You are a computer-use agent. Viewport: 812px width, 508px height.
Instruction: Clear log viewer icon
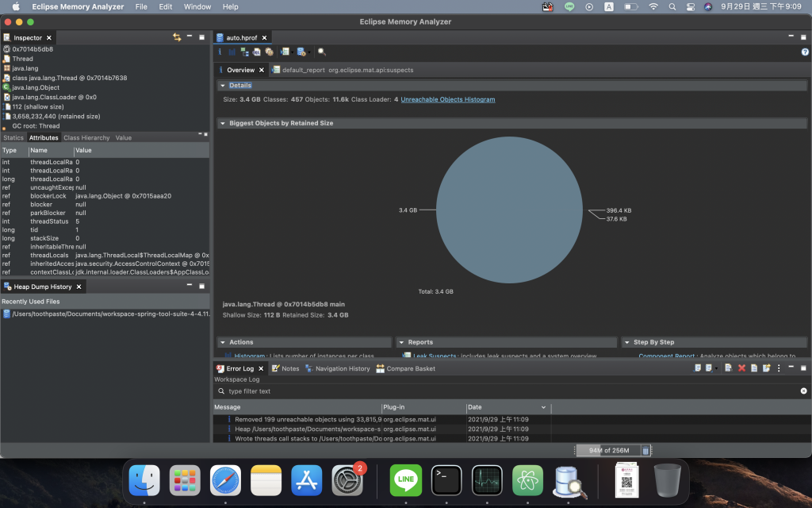729,368
